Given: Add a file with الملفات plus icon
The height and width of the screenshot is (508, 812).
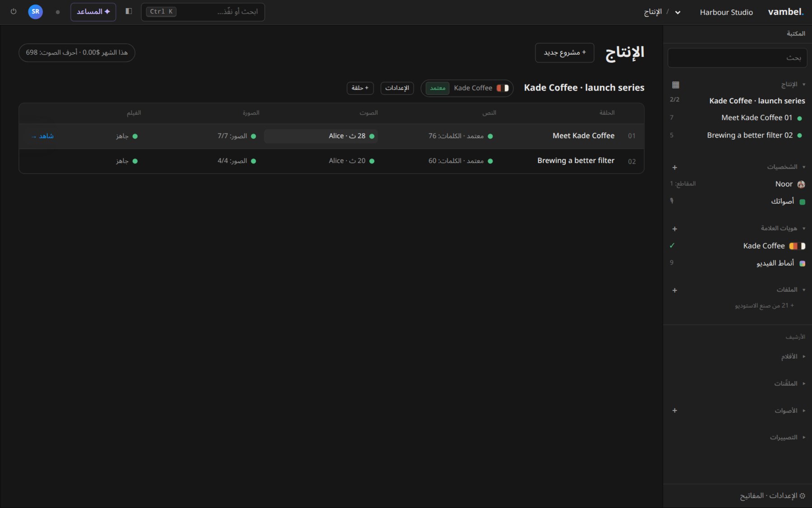Looking at the screenshot, I should tap(675, 290).
